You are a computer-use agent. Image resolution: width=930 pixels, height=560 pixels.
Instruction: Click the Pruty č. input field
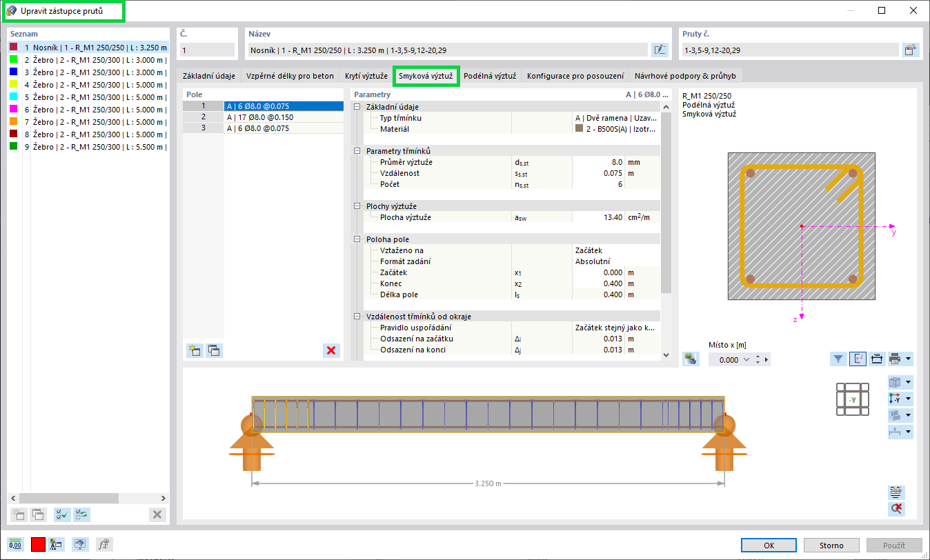click(791, 50)
